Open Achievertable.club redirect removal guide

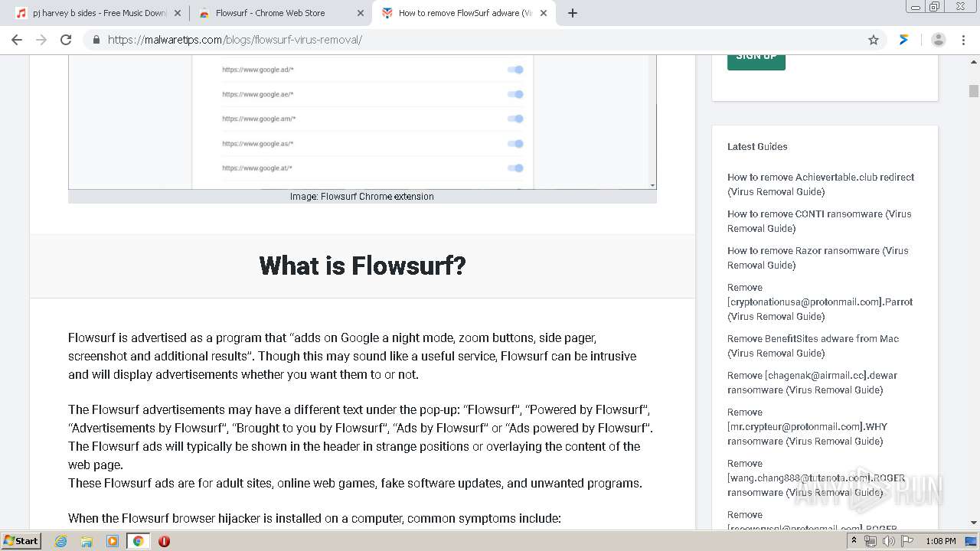[x=821, y=184]
